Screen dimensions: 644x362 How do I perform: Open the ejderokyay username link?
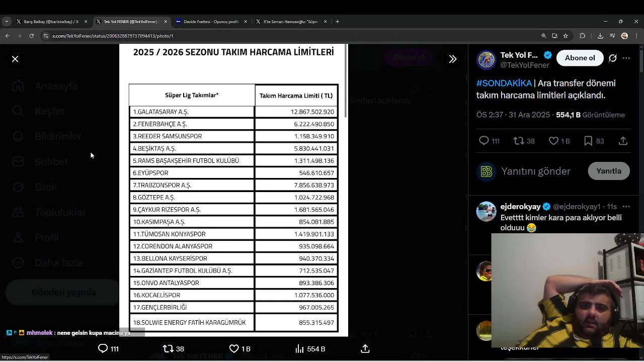[x=520, y=207]
